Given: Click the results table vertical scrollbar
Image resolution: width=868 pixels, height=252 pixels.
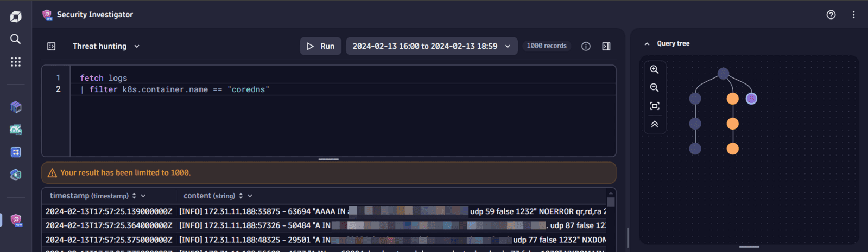Looking at the screenshot, I should pyautogui.click(x=611, y=202).
